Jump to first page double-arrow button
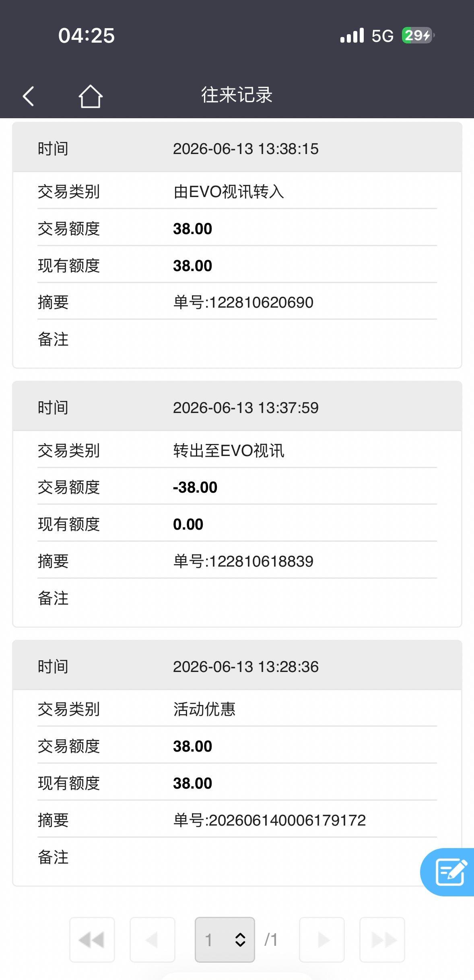Image resolution: width=474 pixels, height=980 pixels. 92,940
